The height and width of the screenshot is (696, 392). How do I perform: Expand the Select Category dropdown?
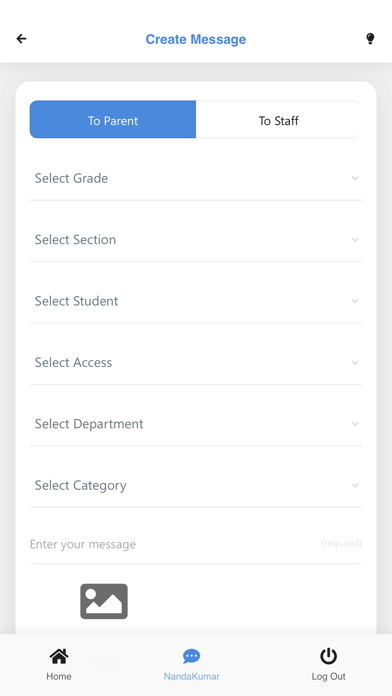pos(196,486)
